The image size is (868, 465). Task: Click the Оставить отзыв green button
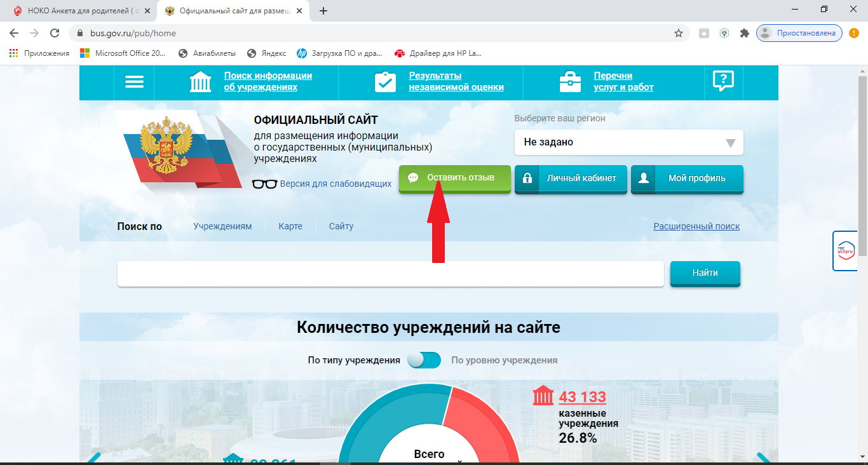[455, 179]
